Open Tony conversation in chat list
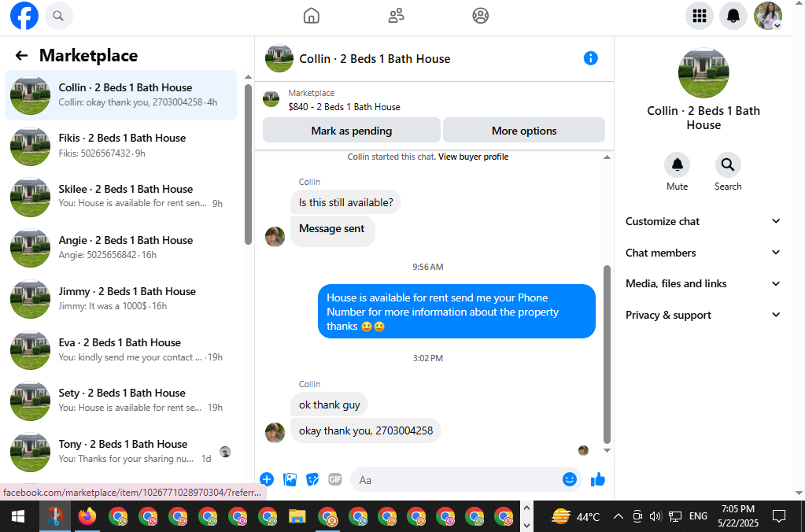Viewport: 805px width, 532px height. coord(120,452)
